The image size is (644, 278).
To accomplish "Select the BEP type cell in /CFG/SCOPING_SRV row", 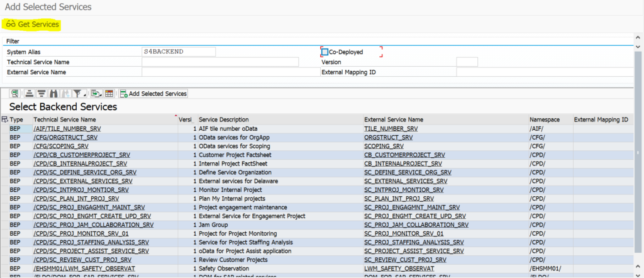I will (21, 146).
